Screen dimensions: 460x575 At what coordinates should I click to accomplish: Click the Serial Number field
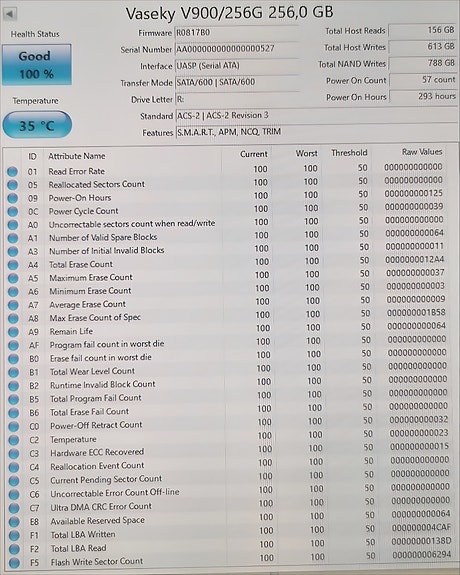237,48
